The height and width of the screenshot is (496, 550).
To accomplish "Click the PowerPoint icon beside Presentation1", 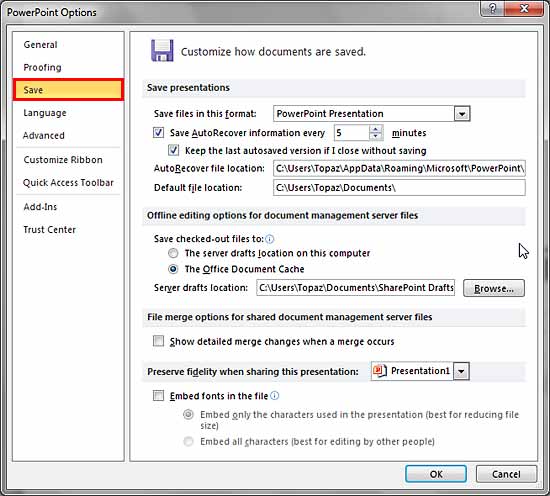I will click(380, 371).
